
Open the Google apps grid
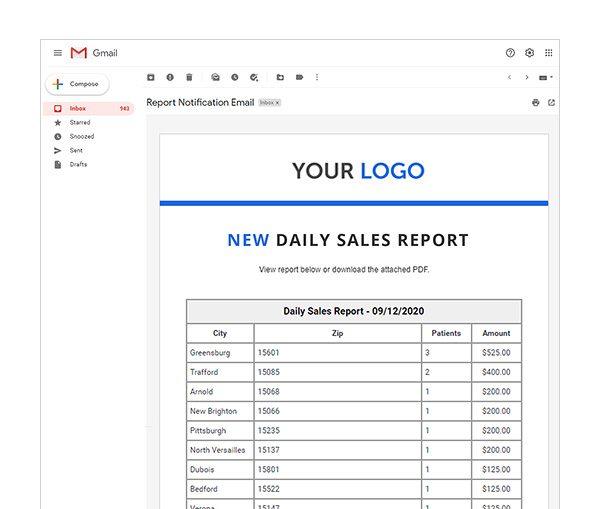click(549, 53)
